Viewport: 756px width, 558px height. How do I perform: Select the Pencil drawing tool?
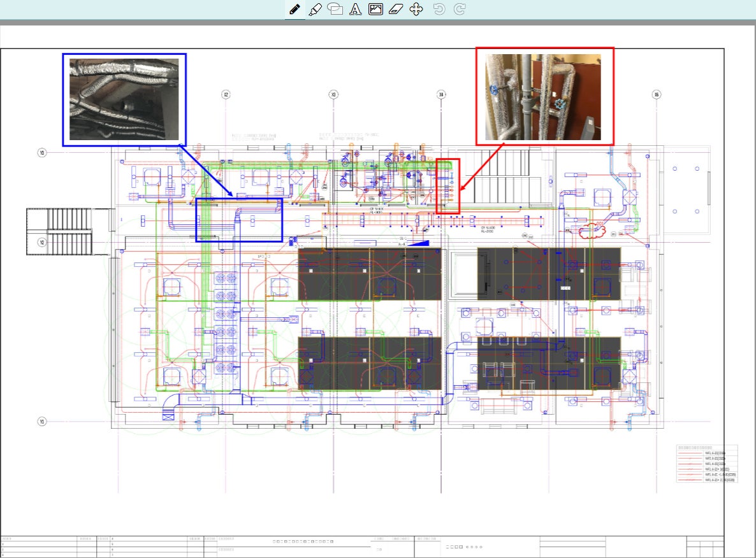pos(294,9)
